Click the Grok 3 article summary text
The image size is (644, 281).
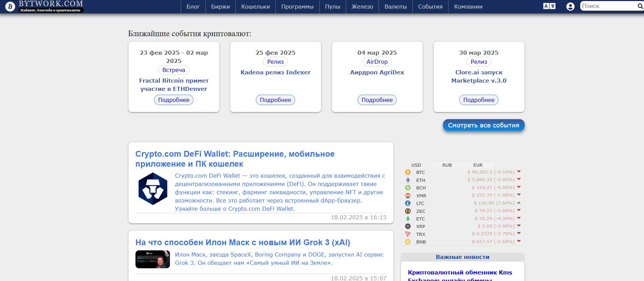279,259
